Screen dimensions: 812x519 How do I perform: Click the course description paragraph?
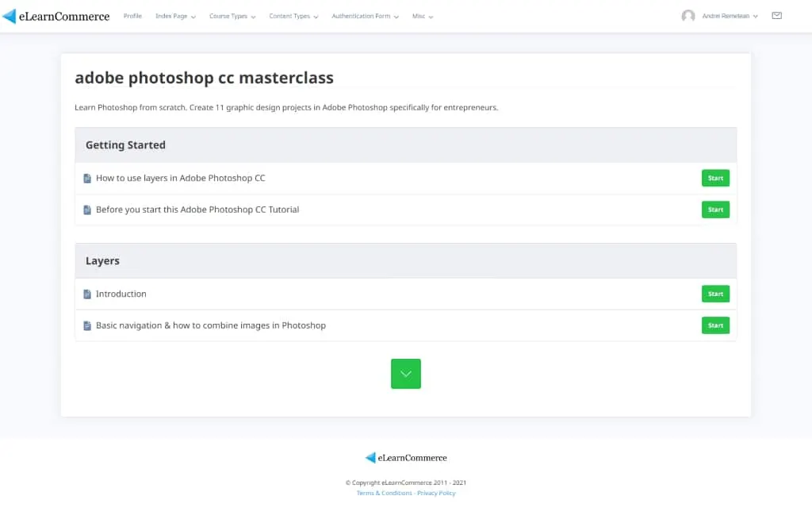tap(286, 107)
